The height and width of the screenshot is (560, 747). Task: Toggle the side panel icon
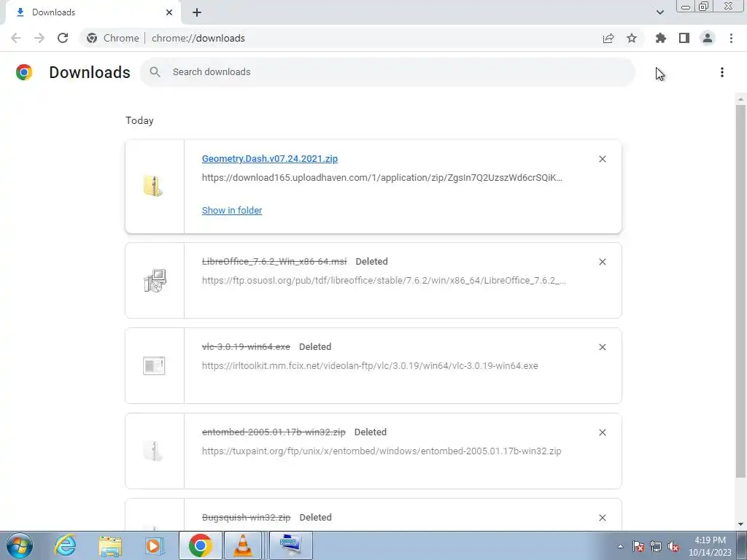(684, 38)
